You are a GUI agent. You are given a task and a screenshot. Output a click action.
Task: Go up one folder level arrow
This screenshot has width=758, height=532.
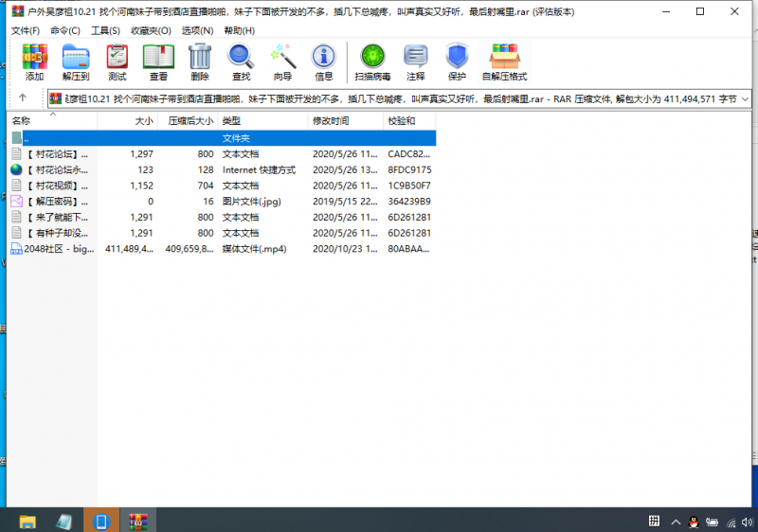[x=23, y=98]
